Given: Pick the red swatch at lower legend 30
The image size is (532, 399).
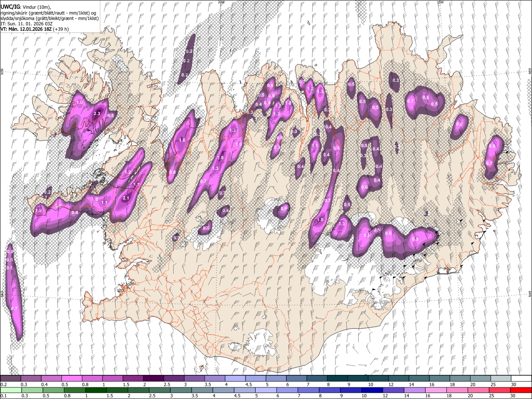Looking at the screenshot, I should click(521, 390).
